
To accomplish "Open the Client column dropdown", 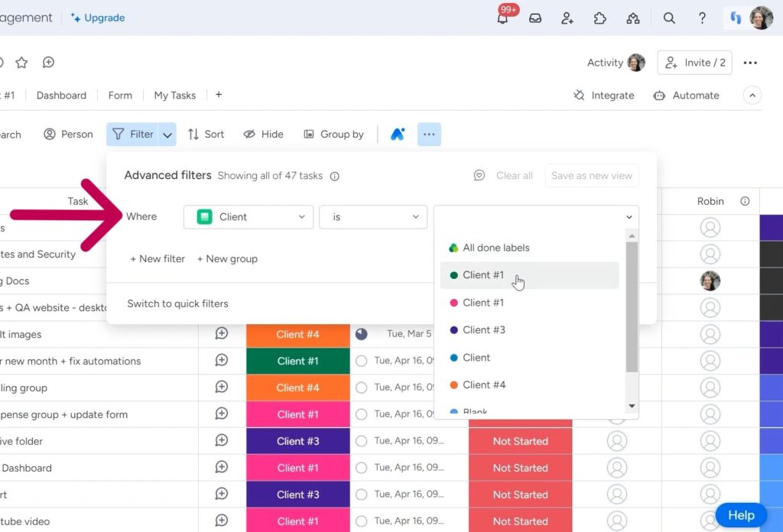I will (x=248, y=217).
